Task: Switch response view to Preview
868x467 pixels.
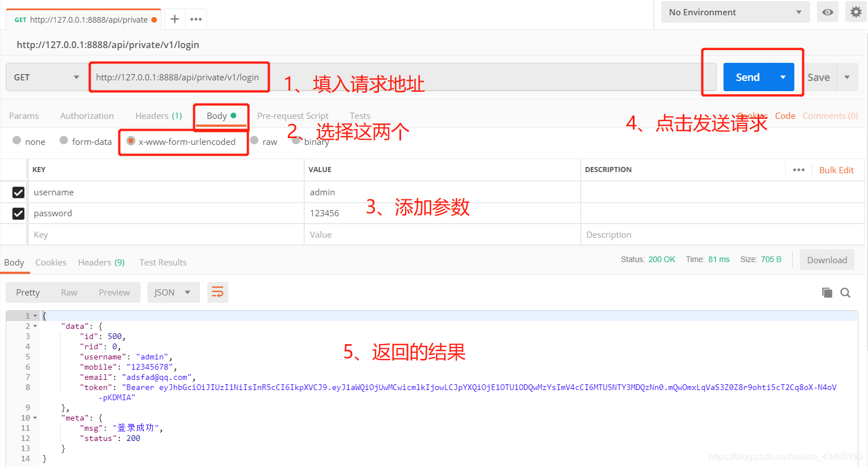Action: tap(114, 292)
